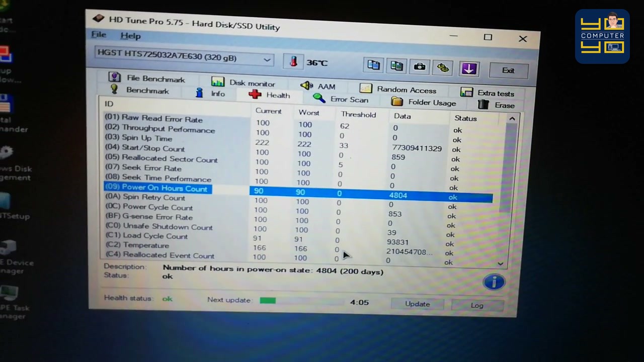The image size is (644, 362).
Task: Save screenshot with the camera icon
Action: click(420, 67)
